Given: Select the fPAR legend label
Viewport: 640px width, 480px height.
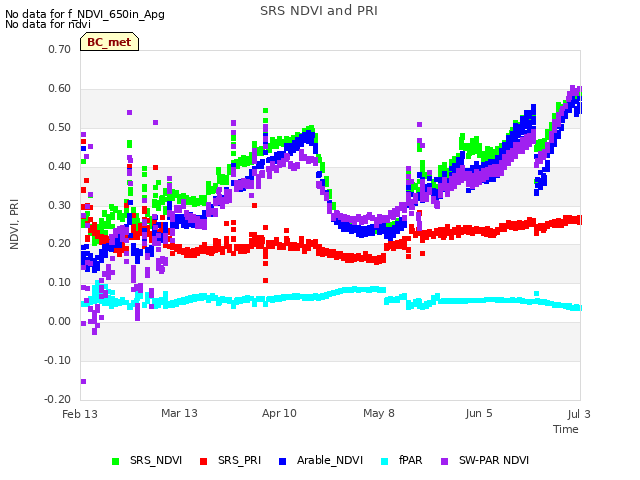Looking at the screenshot, I should point(411,460).
